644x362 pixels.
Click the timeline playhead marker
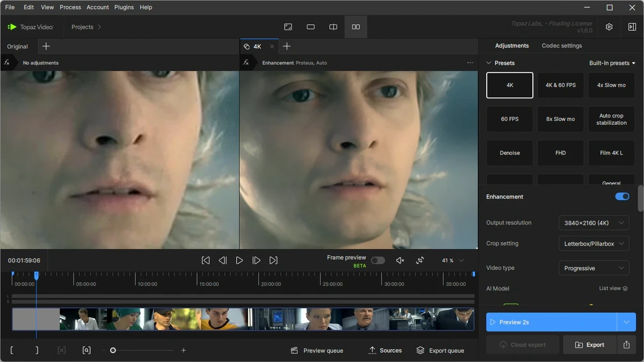point(36,275)
